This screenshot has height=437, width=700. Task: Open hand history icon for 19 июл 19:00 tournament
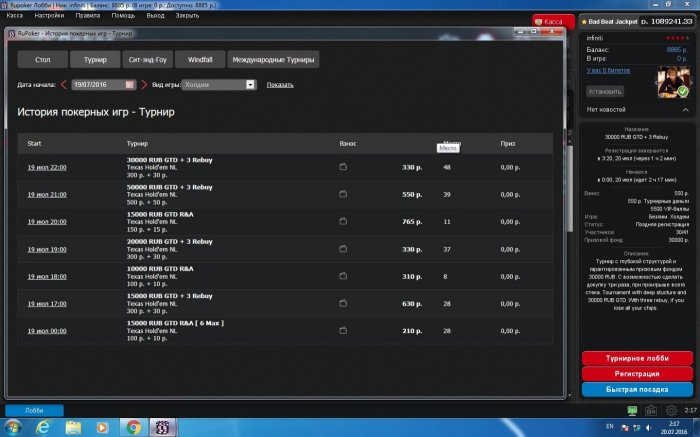click(x=343, y=249)
